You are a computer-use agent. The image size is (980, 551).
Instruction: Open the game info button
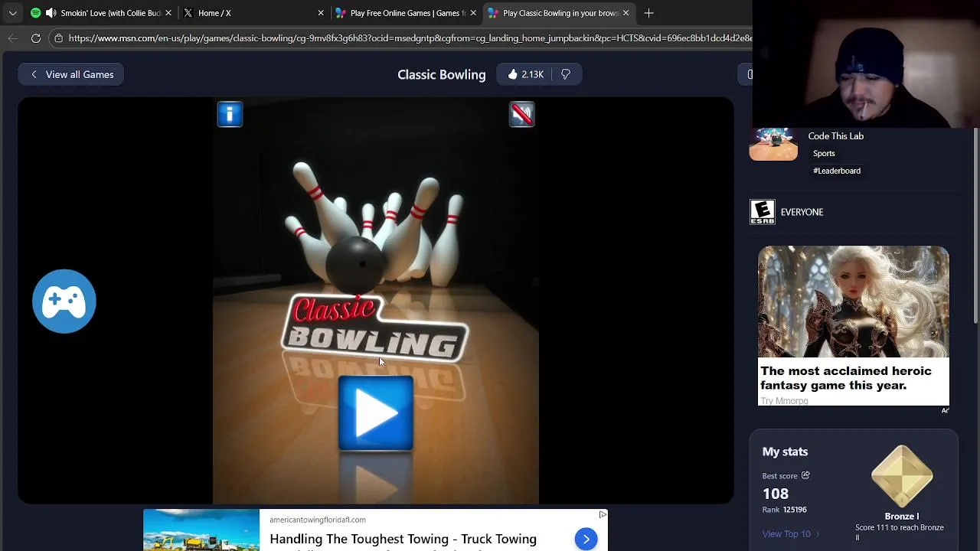tap(230, 115)
